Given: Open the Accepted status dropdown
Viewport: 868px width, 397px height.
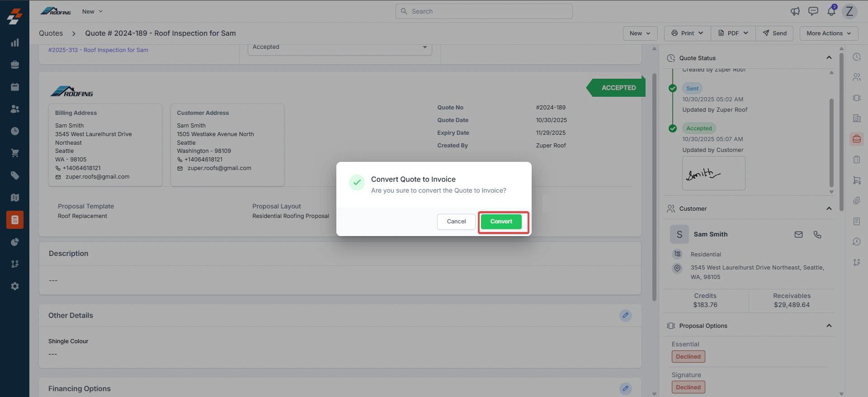Looking at the screenshot, I should point(340,47).
